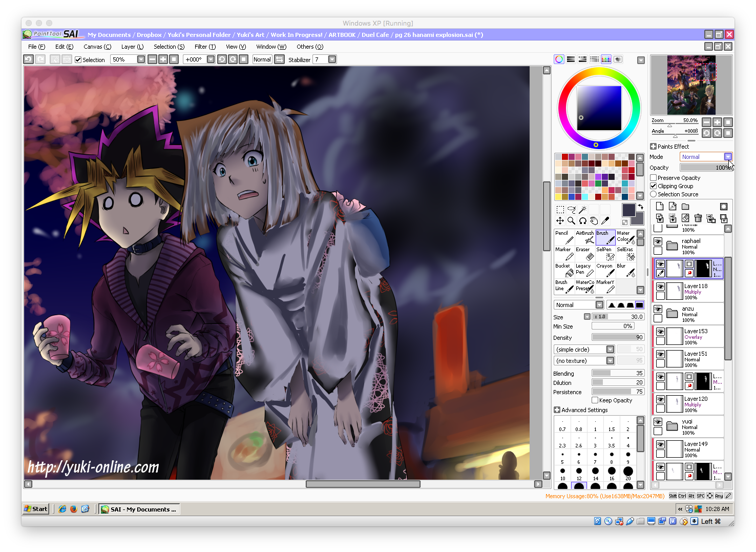
Task: Select the Water Color tool
Action: coord(625,237)
